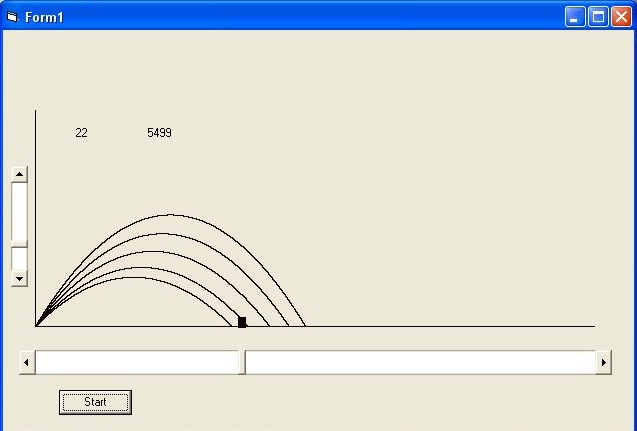This screenshot has width=637, height=431.
Task: Click vertical scrollbar track above the thumb
Action: click(19, 211)
